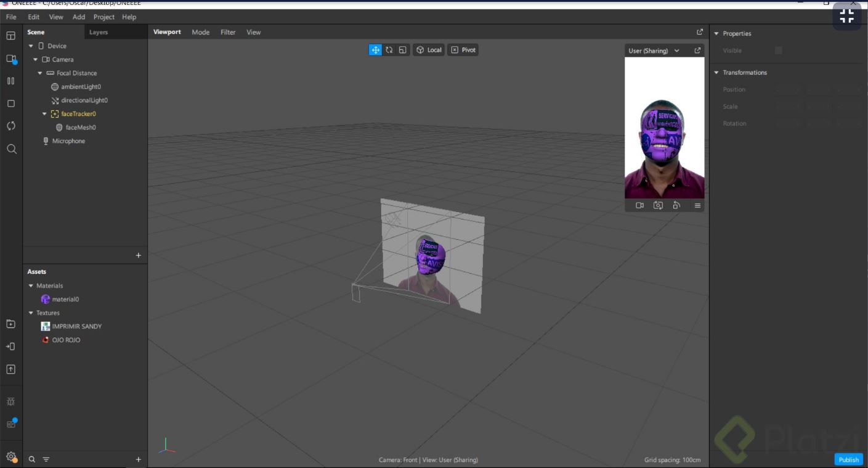Add a new asset with the plus button
This screenshot has height=468, width=868.
coord(139,459)
